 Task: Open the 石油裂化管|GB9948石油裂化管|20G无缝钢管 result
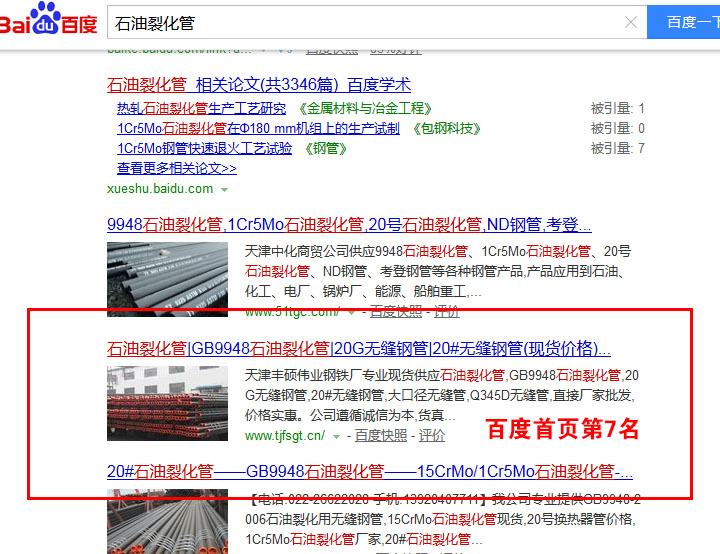(358, 349)
